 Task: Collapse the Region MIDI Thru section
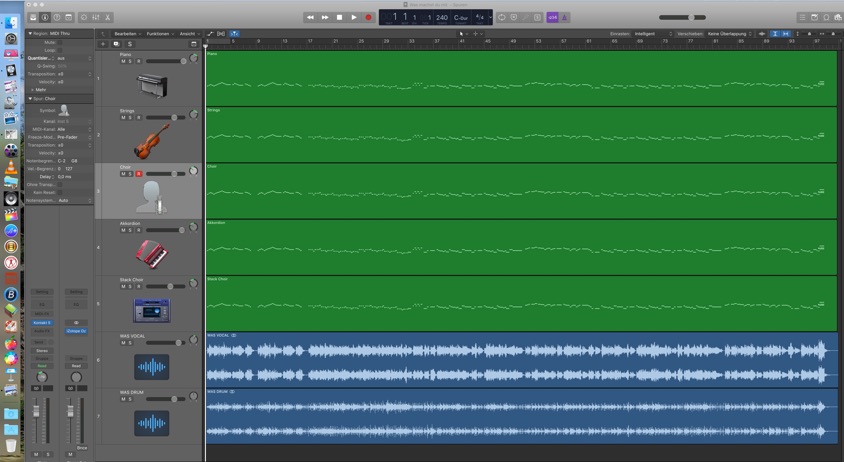click(30, 33)
